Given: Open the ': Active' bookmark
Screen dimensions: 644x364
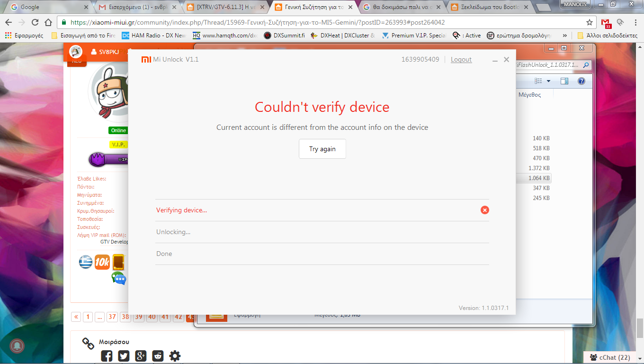Looking at the screenshot, I should pyautogui.click(x=466, y=36).
